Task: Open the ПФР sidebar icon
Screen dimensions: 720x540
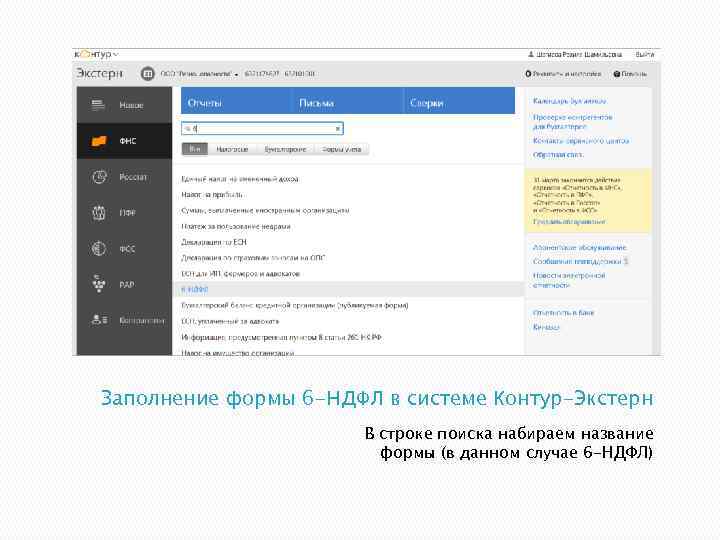Action: [x=99, y=213]
